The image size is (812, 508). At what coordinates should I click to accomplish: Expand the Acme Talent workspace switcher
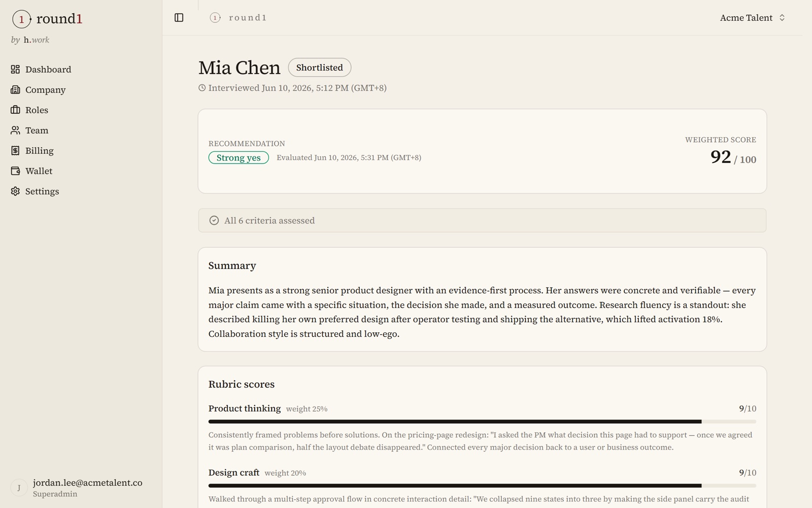753,18
